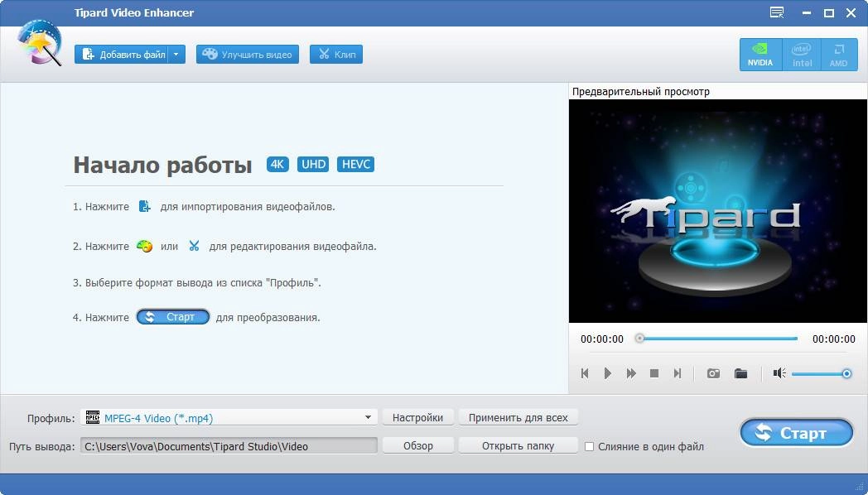Open the Клип trimming tool
868x495 pixels.
(336, 54)
